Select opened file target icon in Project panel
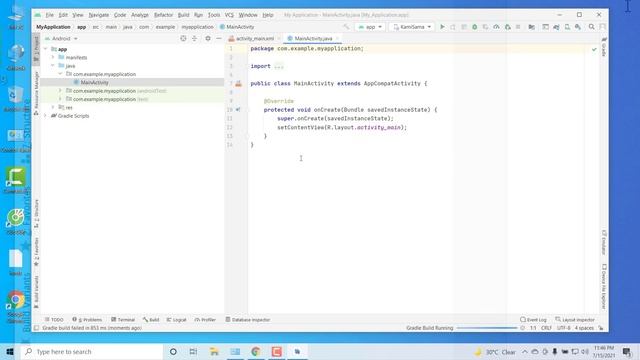The height and width of the screenshot is (360, 640). point(183,38)
